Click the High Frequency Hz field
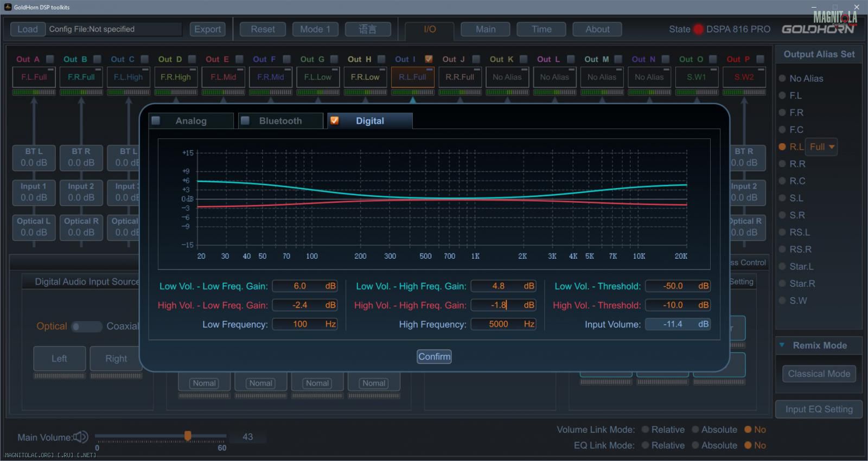The image size is (868, 461). point(503,324)
